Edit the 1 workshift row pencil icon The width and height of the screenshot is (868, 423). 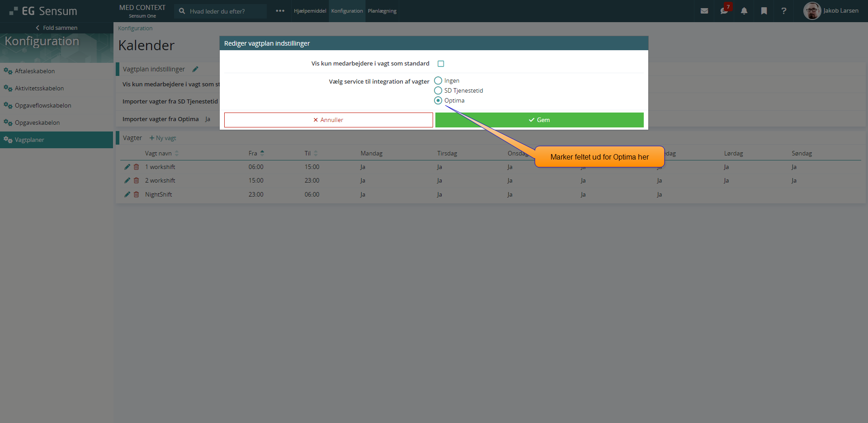tap(127, 167)
